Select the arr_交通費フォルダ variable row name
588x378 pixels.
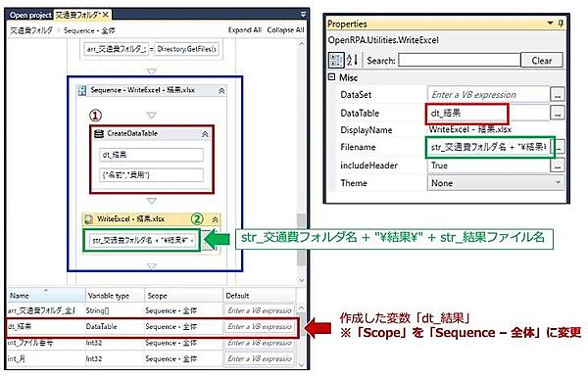(x=41, y=310)
